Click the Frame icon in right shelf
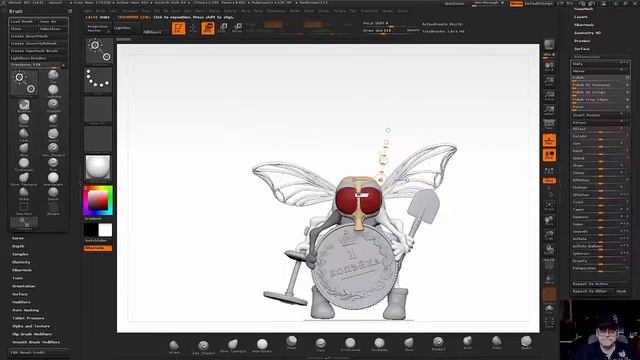Image resolution: width=640 pixels, height=360 pixels. click(x=549, y=206)
